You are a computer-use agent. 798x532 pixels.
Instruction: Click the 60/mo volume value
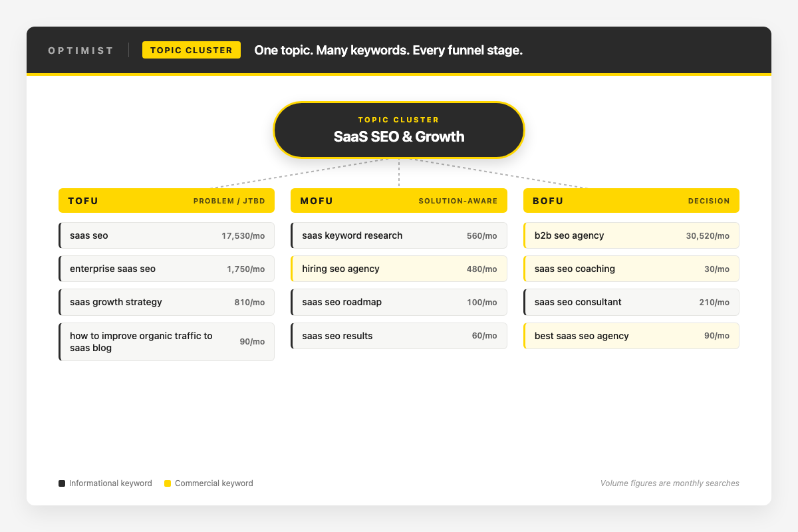tap(484, 336)
